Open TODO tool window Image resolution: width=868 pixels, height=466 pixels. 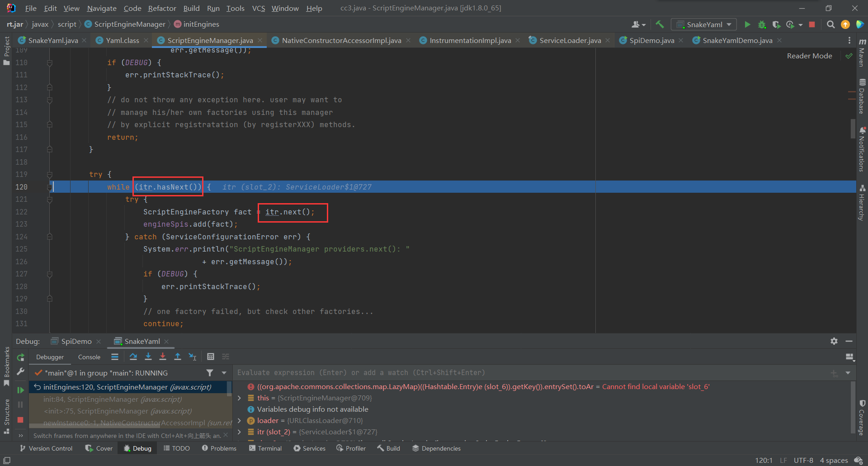(x=177, y=448)
